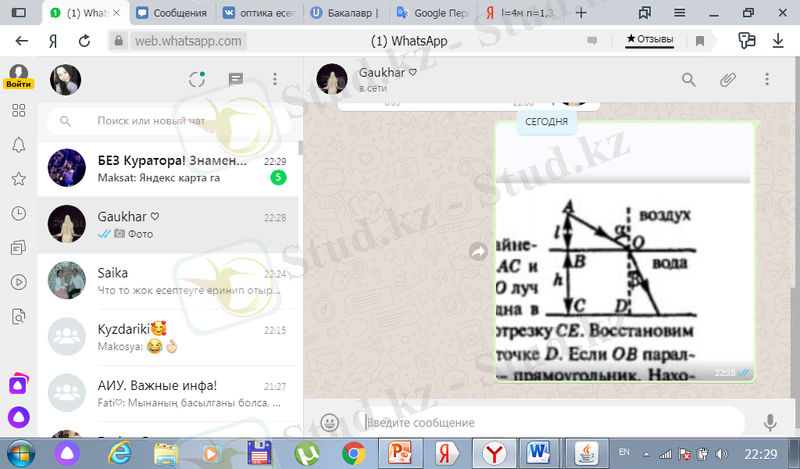Switch to the Сообщения tab
The height and width of the screenshot is (469, 800).
172,13
